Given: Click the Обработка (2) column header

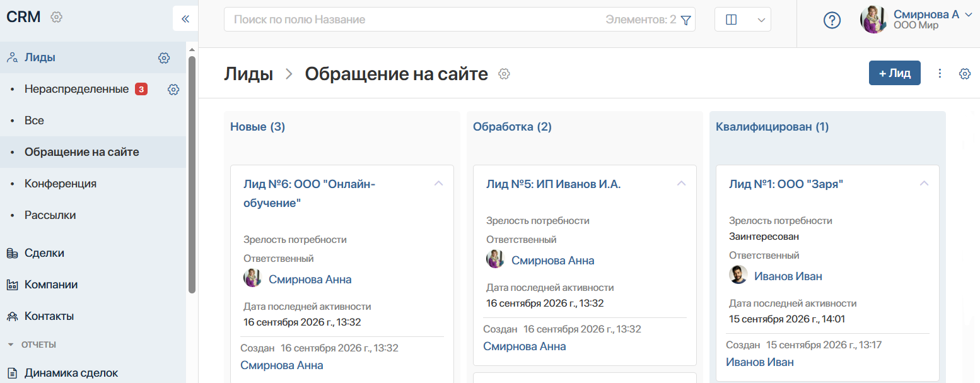Looking at the screenshot, I should [512, 127].
